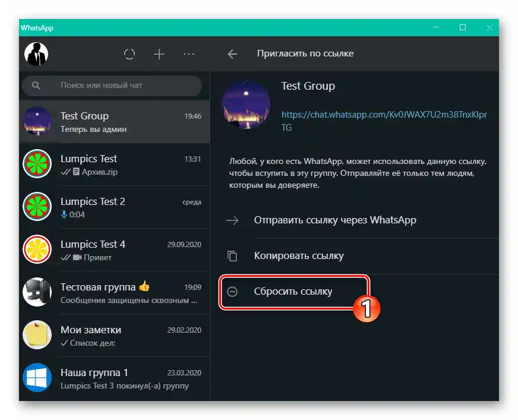The width and height of the screenshot is (518, 420).
Task: Click the Test Group heading on right
Action: pos(308,86)
